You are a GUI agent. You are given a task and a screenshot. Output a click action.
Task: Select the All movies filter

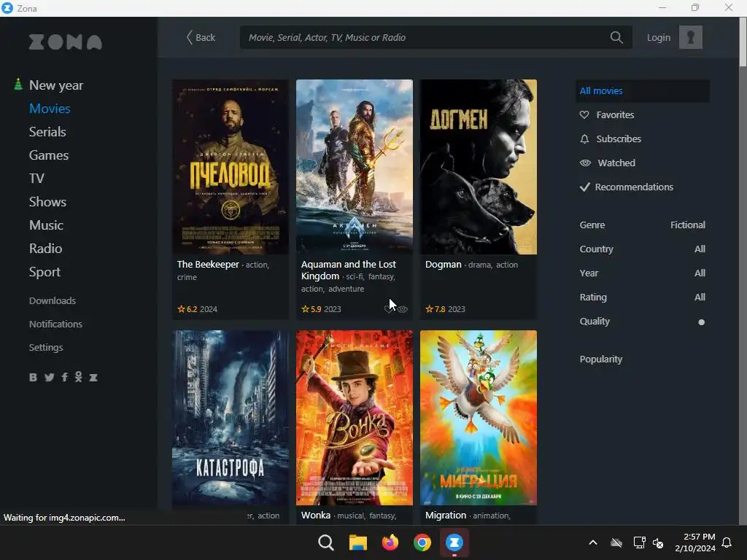pyautogui.click(x=642, y=91)
